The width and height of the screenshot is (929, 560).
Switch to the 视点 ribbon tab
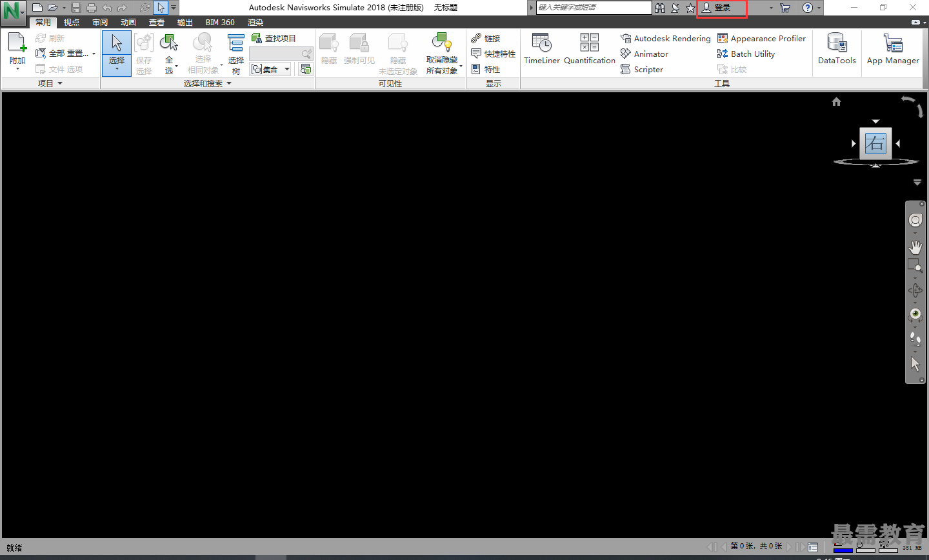tap(72, 23)
